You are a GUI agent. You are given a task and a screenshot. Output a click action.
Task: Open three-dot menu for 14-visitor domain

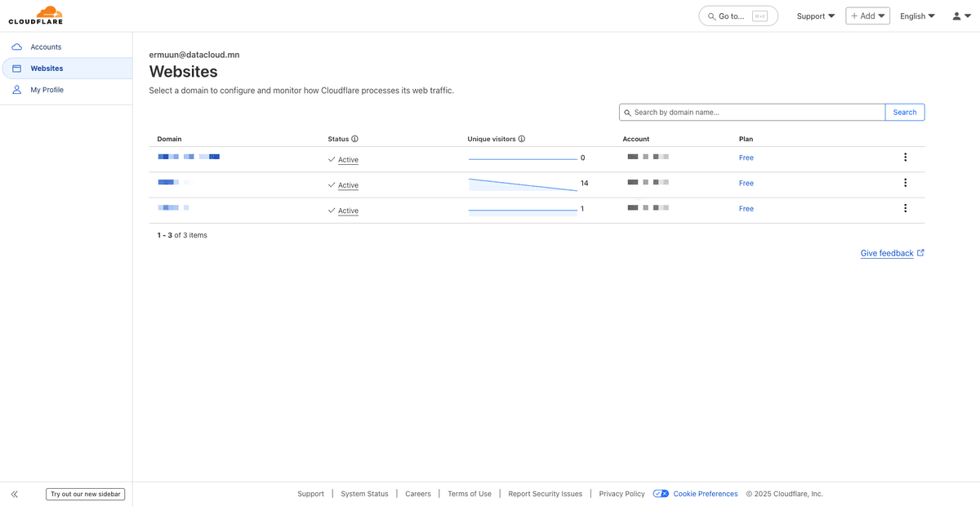click(905, 183)
